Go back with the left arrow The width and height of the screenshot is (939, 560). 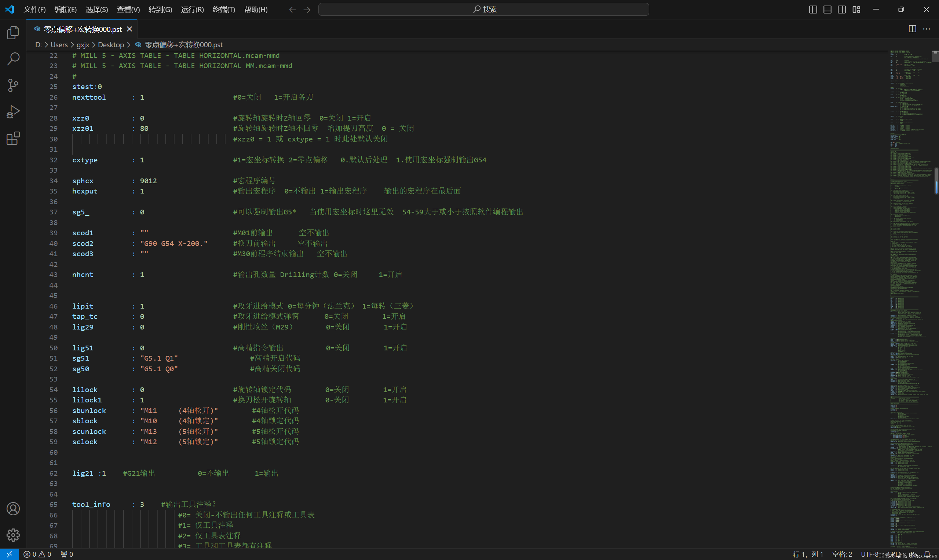click(292, 10)
